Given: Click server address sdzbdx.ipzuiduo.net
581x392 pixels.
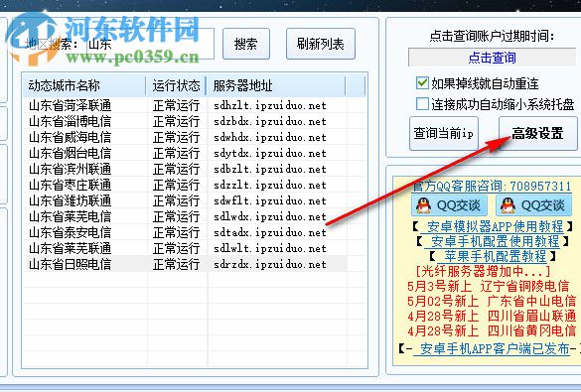Looking at the screenshot, I should pyautogui.click(x=270, y=122).
